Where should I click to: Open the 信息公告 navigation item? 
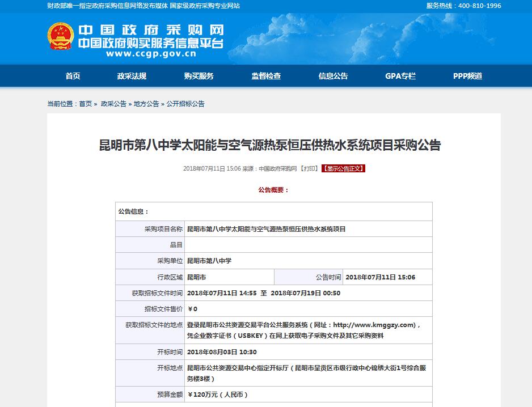pyautogui.click(x=333, y=76)
